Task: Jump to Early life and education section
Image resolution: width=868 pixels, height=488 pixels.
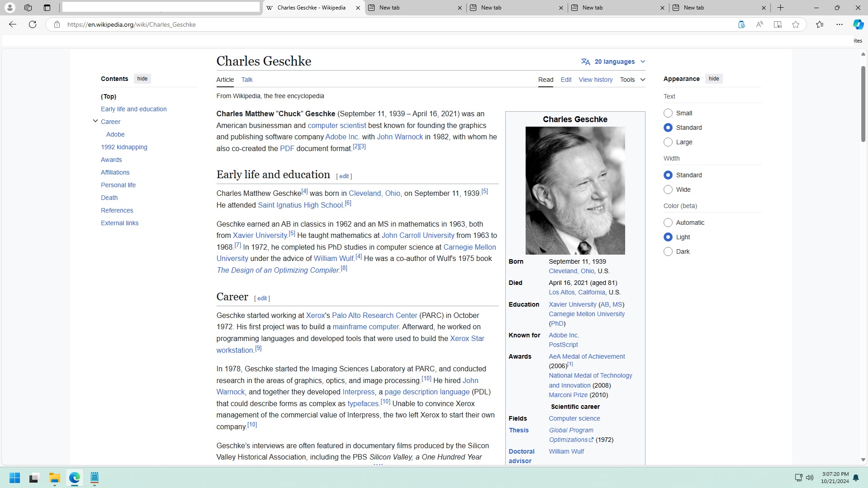Action: click(133, 109)
